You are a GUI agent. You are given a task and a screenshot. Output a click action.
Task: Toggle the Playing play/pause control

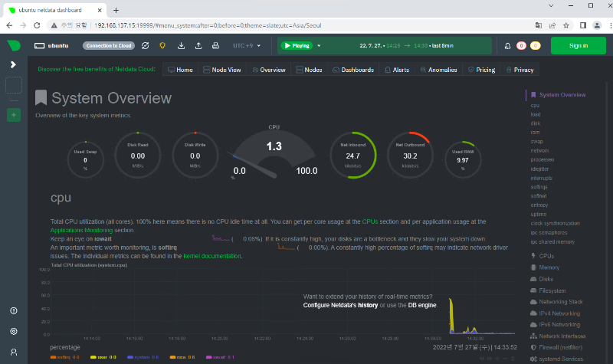click(x=296, y=45)
